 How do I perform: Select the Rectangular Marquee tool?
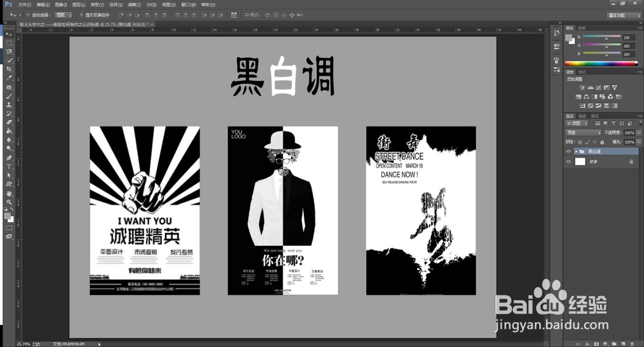point(9,42)
